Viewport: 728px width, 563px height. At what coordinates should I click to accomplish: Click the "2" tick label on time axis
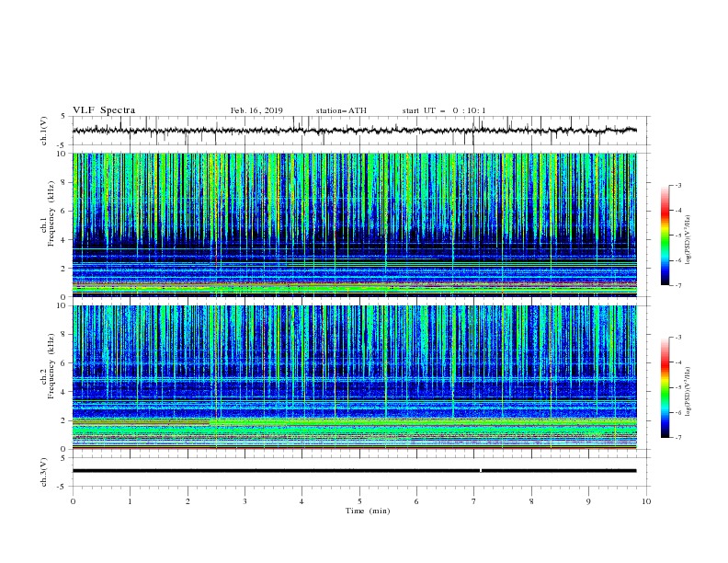pos(188,501)
